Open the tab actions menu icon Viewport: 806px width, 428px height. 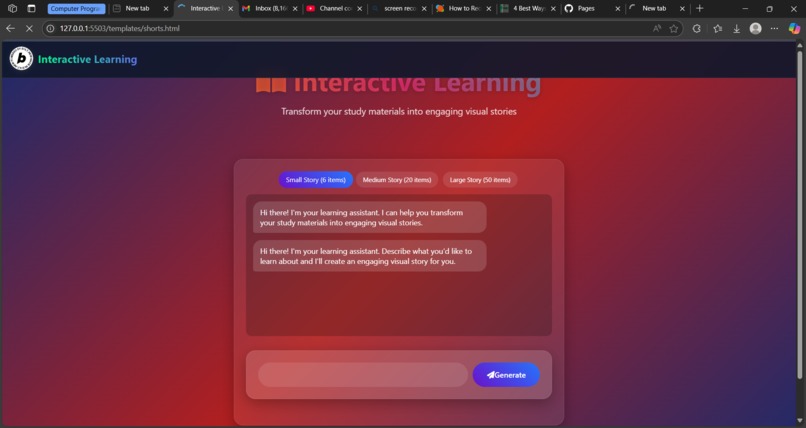tap(31, 8)
